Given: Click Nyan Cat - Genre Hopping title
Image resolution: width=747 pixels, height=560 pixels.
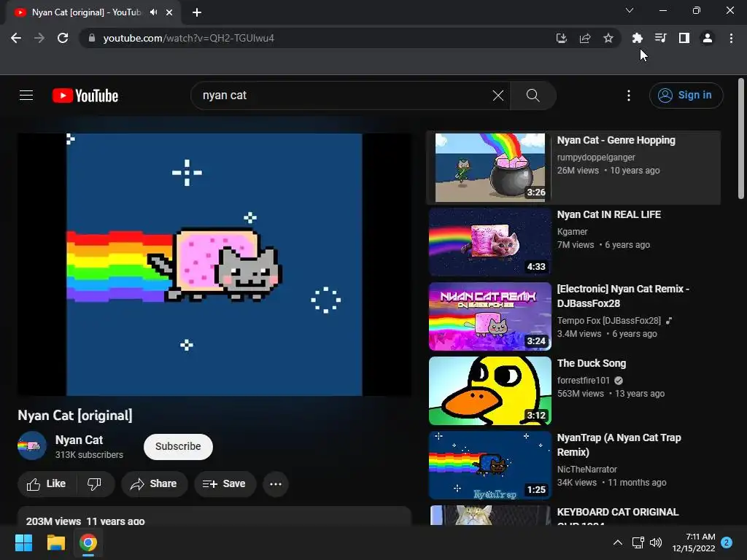Looking at the screenshot, I should pyautogui.click(x=616, y=140).
